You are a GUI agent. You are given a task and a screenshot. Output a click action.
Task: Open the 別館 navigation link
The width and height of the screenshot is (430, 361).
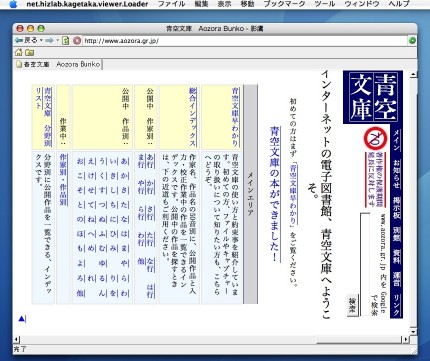point(396,235)
